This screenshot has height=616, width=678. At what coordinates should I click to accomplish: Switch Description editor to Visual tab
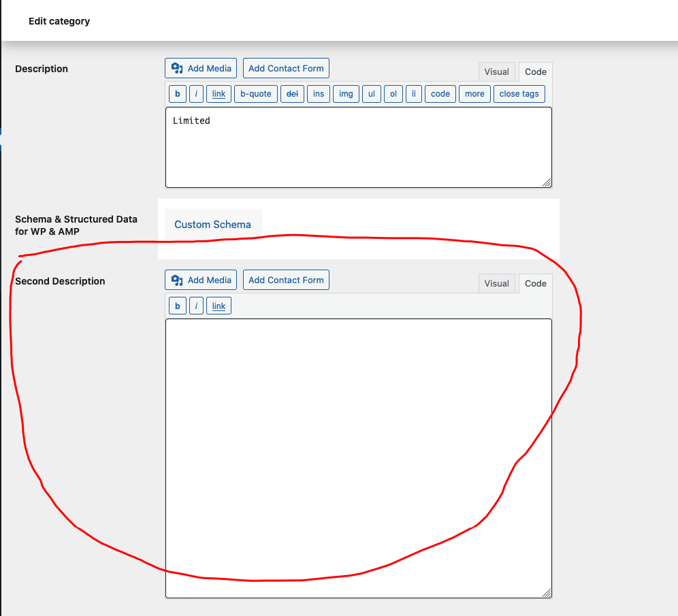[x=496, y=71]
